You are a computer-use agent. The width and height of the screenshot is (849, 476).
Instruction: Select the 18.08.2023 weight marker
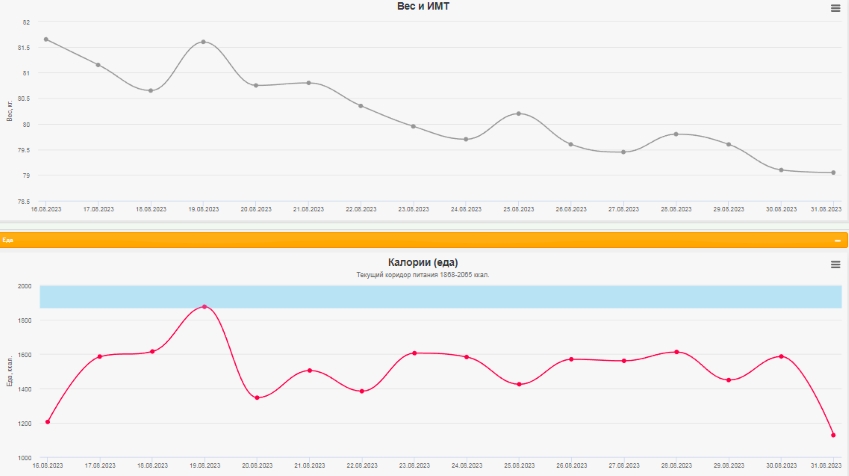click(x=151, y=90)
